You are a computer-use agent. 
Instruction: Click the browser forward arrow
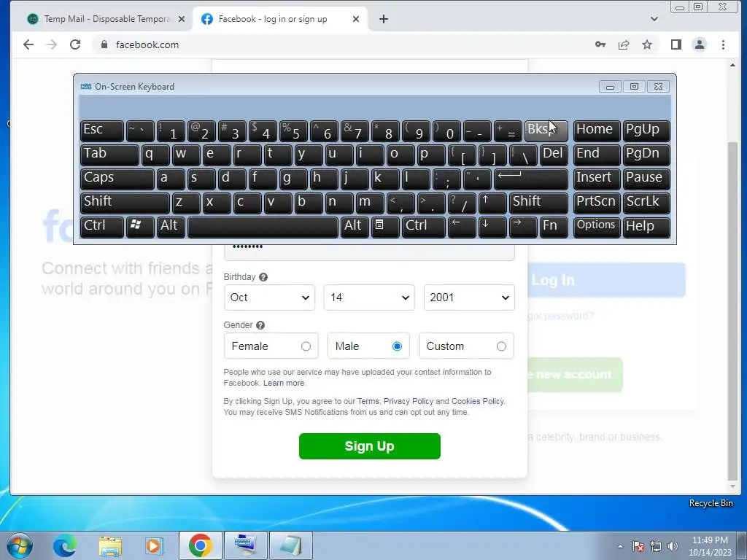click(x=52, y=44)
